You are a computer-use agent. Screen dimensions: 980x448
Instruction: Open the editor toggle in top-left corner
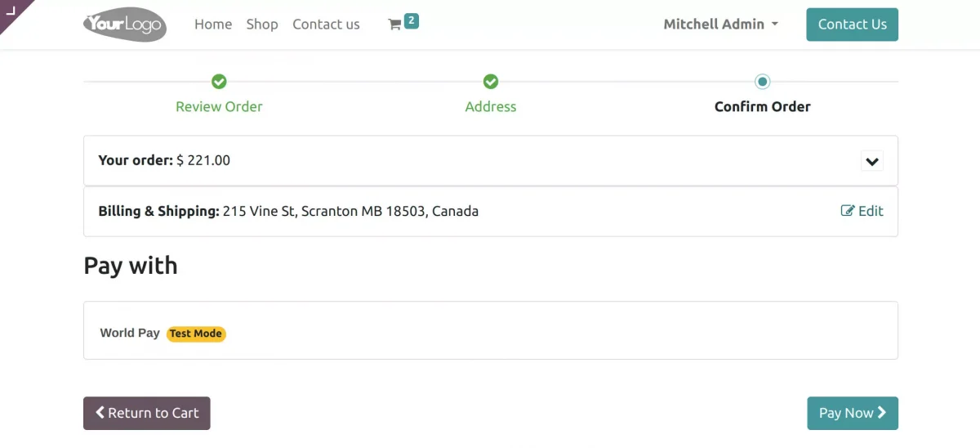click(11, 11)
